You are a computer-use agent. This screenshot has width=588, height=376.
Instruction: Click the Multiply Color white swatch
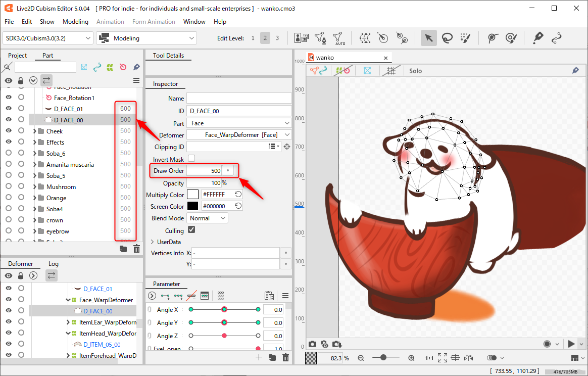(x=192, y=194)
